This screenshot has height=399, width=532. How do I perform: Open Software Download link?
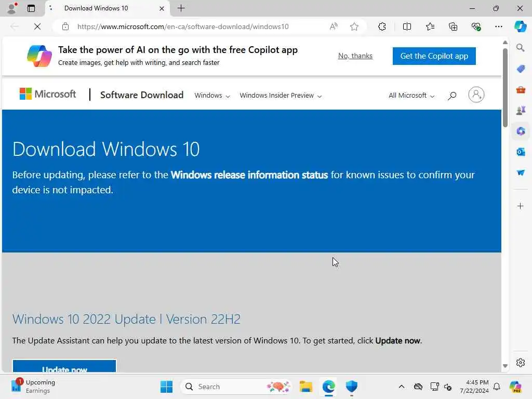(x=142, y=95)
